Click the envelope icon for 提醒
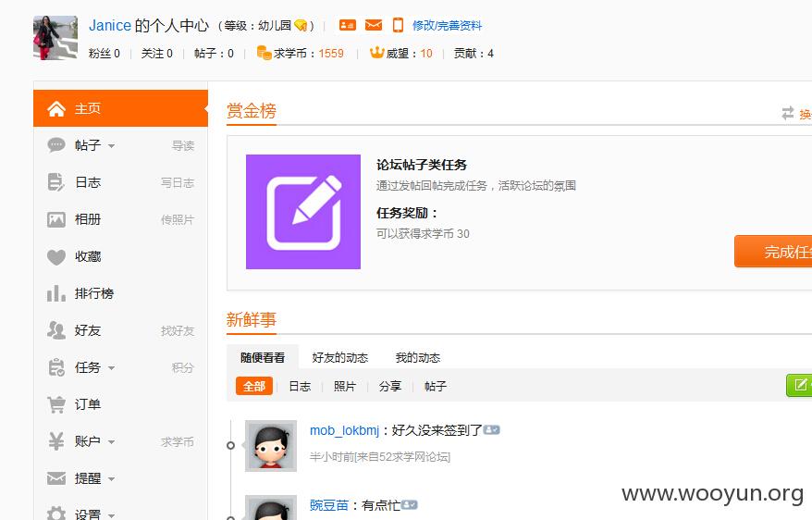Image resolution: width=812 pixels, height=520 pixels. coord(56,478)
